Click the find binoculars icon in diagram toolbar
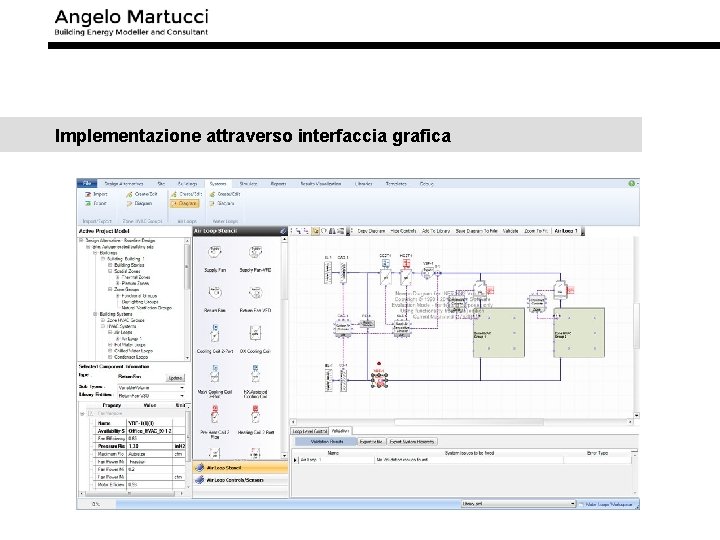The width and height of the screenshot is (720, 540). tap(332, 231)
